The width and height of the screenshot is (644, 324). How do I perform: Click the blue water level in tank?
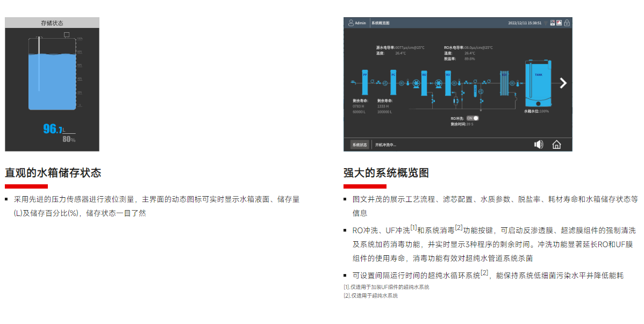pos(52,83)
